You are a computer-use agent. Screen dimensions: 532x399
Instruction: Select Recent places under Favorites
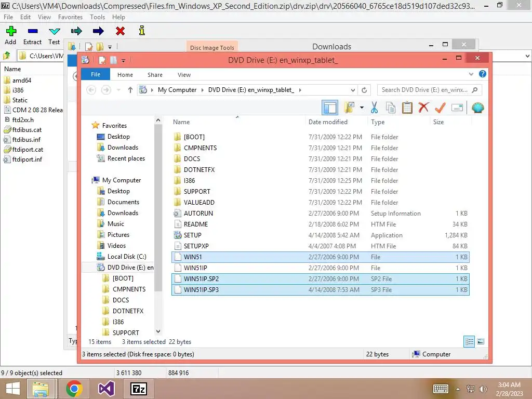click(126, 158)
